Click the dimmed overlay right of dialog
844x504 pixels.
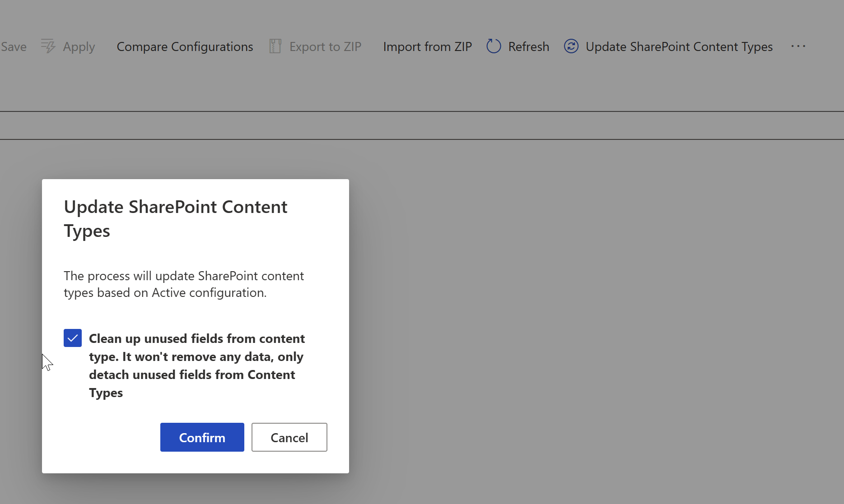pos(587,316)
